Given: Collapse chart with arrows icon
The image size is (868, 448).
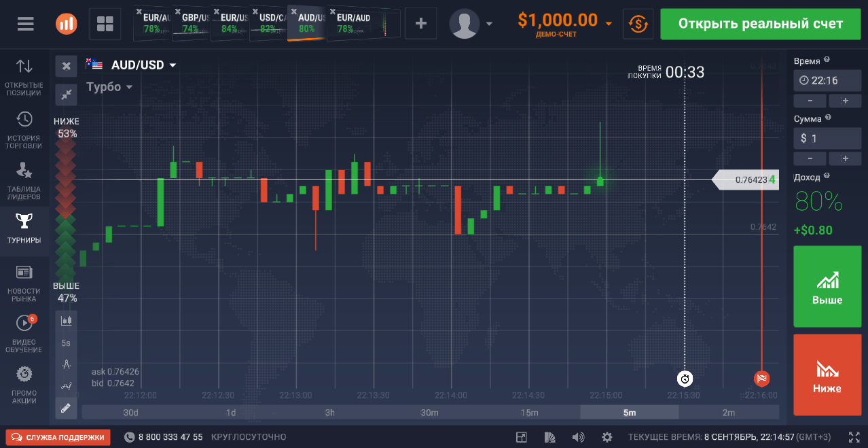Looking at the screenshot, I should [x=66, y=94].
